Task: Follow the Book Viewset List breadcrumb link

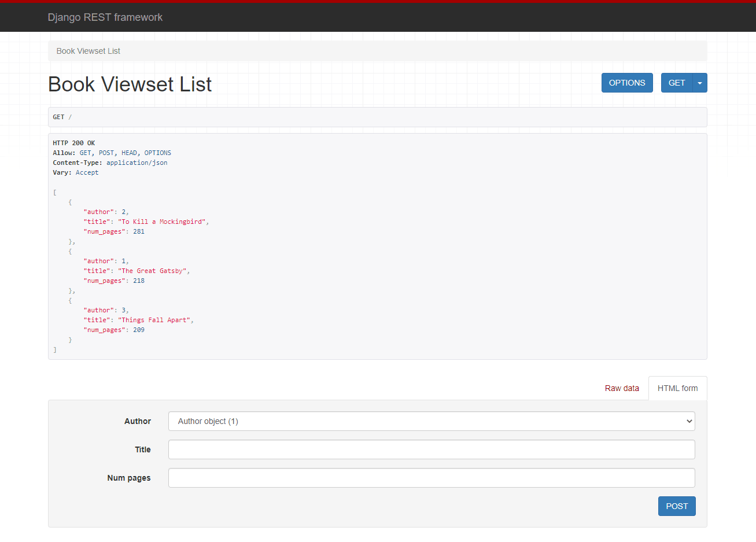Action: pyautogui.click(x=88, y=51)
